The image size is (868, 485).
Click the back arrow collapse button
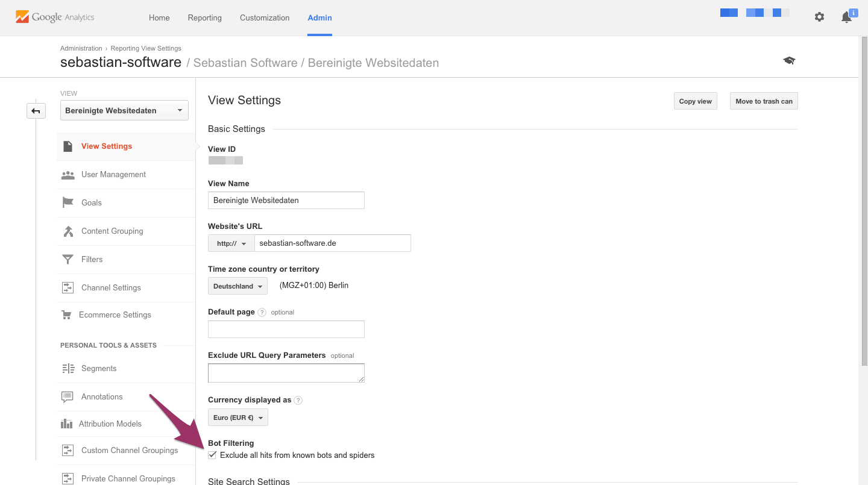pos(36,111)
